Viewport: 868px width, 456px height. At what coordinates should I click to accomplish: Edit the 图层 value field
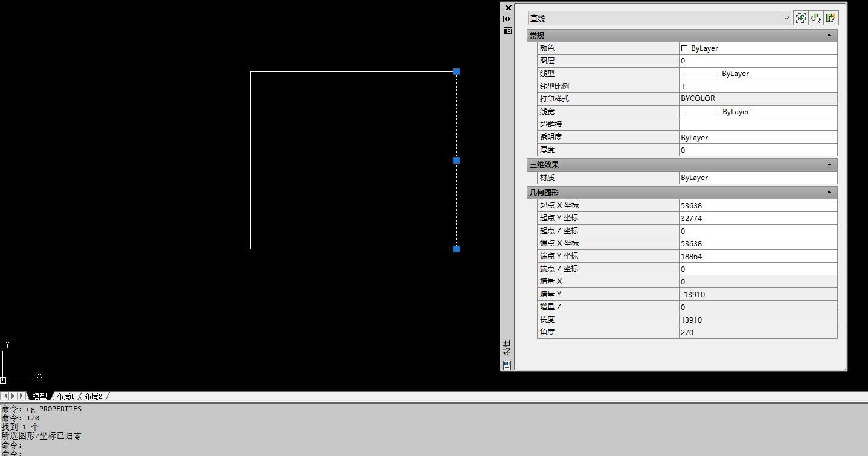(758, 61)
